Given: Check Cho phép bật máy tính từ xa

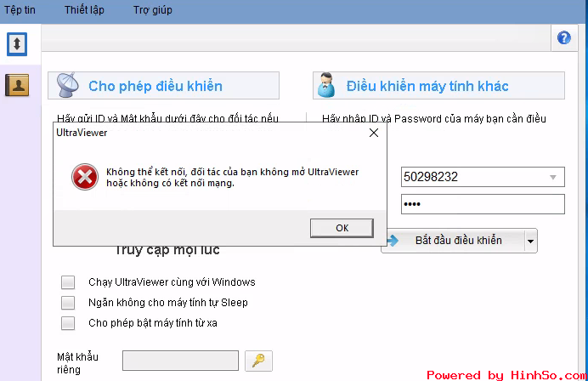Looking at the screenshot, I should tap(68, 323).
